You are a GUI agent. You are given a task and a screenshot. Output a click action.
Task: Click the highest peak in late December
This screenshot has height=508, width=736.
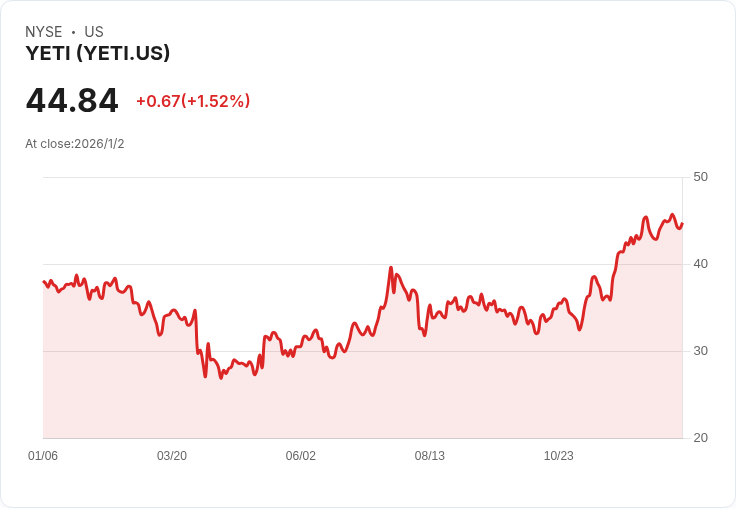coord(672,215)
